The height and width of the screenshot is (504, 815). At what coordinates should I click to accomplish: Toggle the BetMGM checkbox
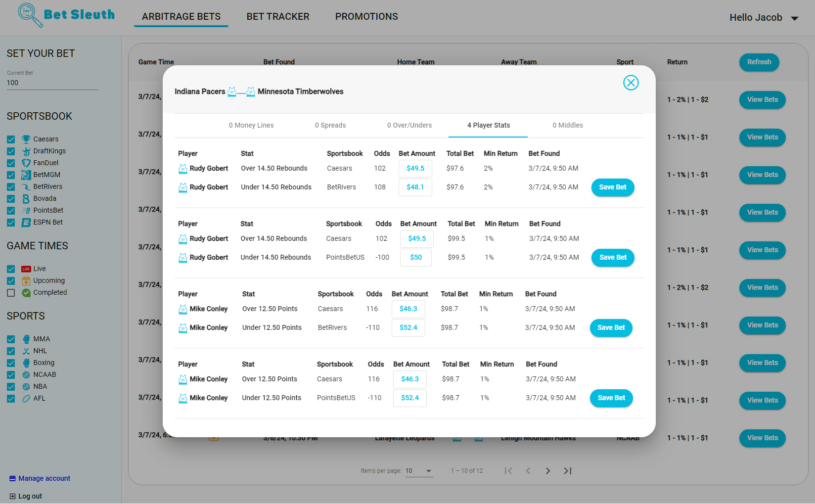[11, 175]
